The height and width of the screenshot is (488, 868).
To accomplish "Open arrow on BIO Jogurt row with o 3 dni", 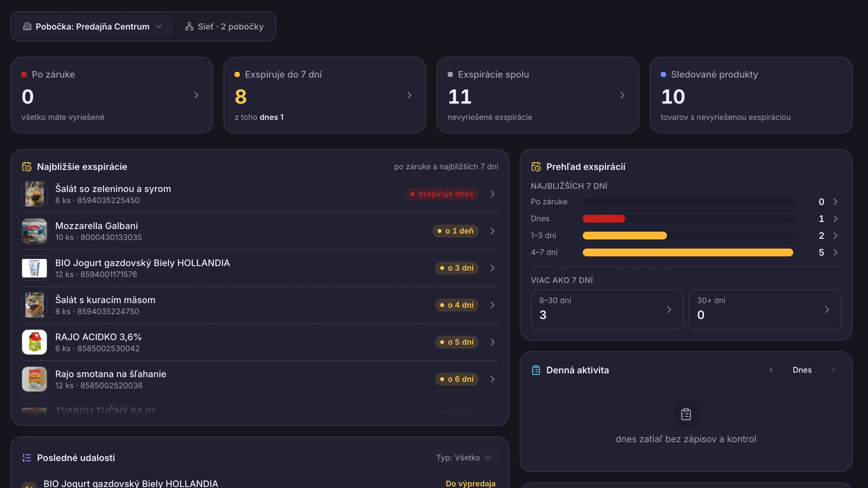I will coord(492,268).
